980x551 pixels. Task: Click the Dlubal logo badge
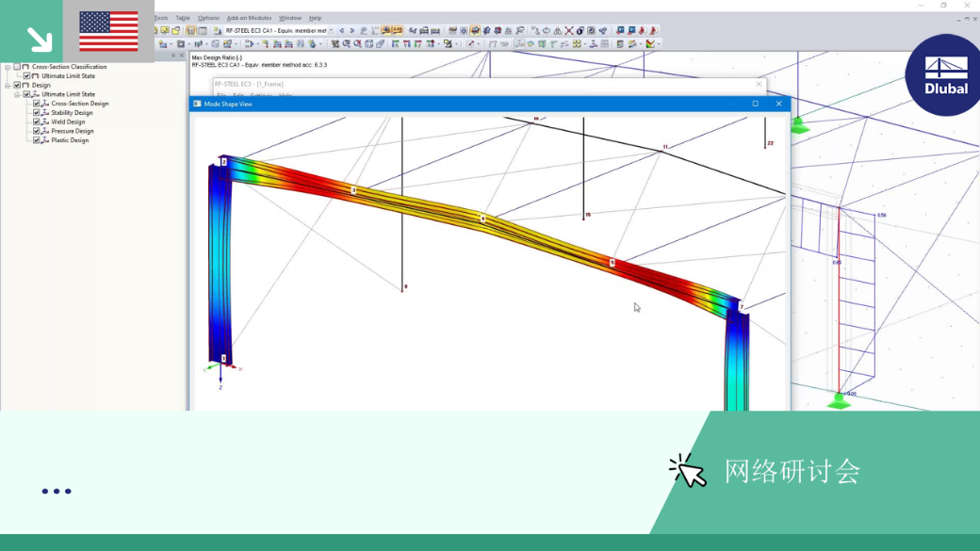click(944, 76)
